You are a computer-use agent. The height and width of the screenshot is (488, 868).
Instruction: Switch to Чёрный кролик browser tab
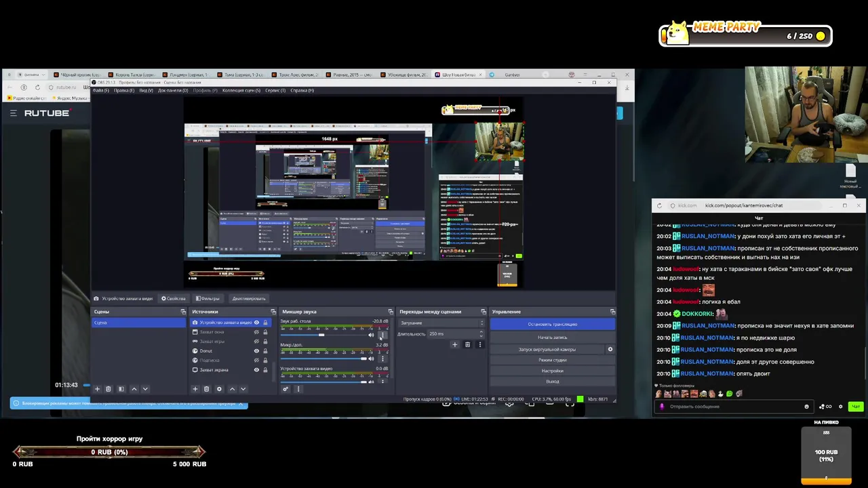79,75
